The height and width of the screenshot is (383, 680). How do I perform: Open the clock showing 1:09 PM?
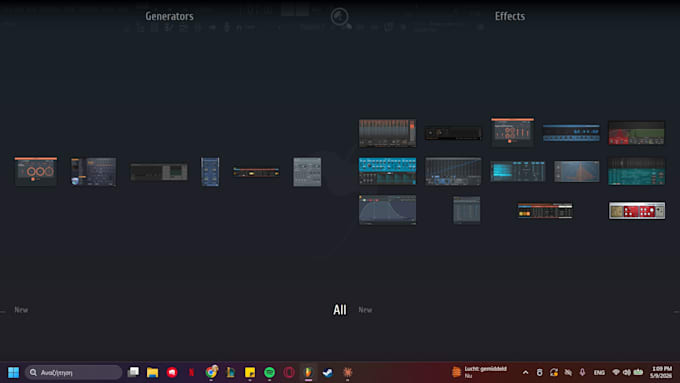[661, 372]
